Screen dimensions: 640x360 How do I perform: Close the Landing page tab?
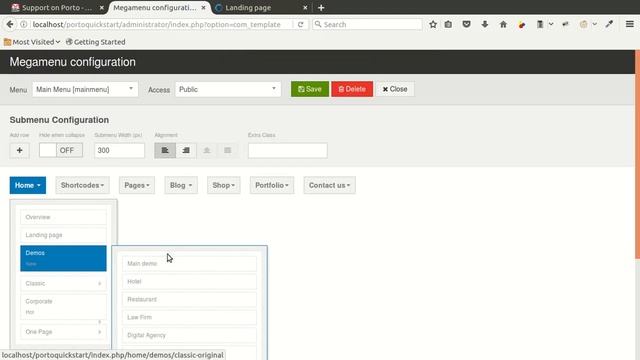coord(305,8)
